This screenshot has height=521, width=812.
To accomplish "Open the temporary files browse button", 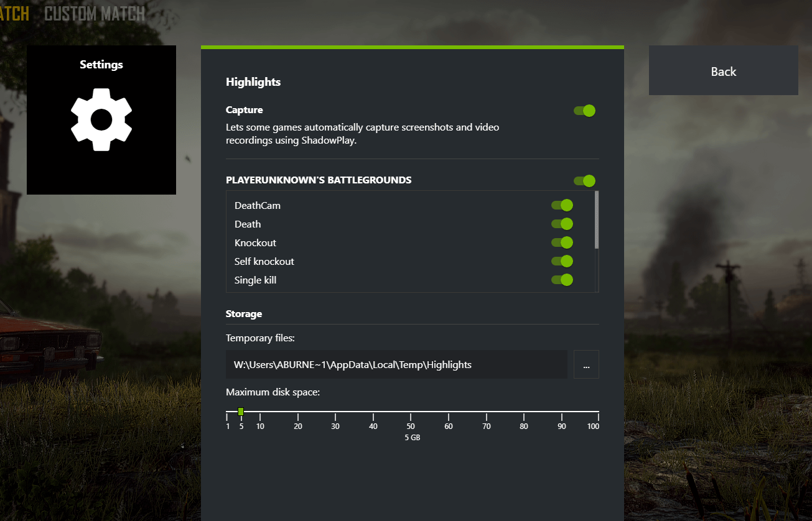I will point(586,364).
